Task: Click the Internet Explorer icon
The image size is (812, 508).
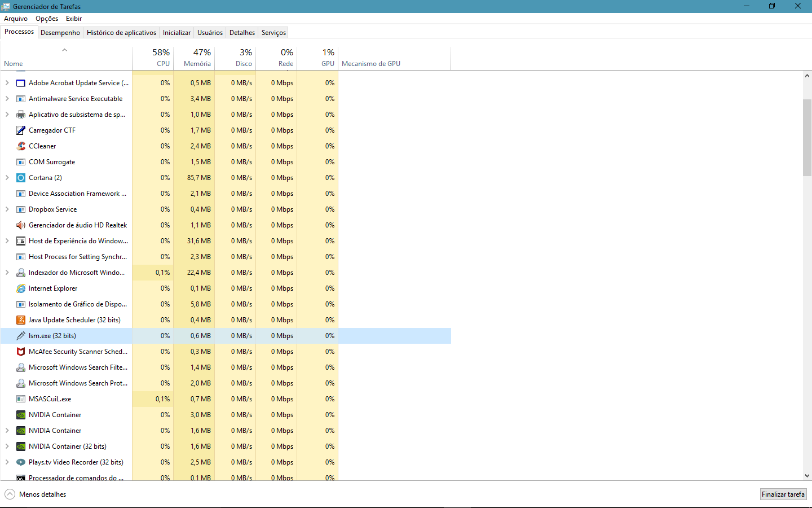Action: [x=21, y=288]
